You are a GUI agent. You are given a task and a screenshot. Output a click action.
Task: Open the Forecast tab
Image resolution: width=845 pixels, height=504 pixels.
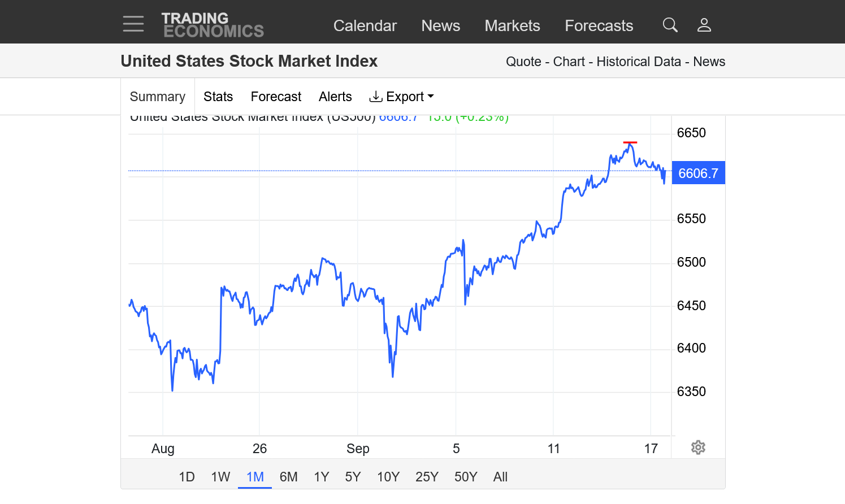click(x=276, y=97)
